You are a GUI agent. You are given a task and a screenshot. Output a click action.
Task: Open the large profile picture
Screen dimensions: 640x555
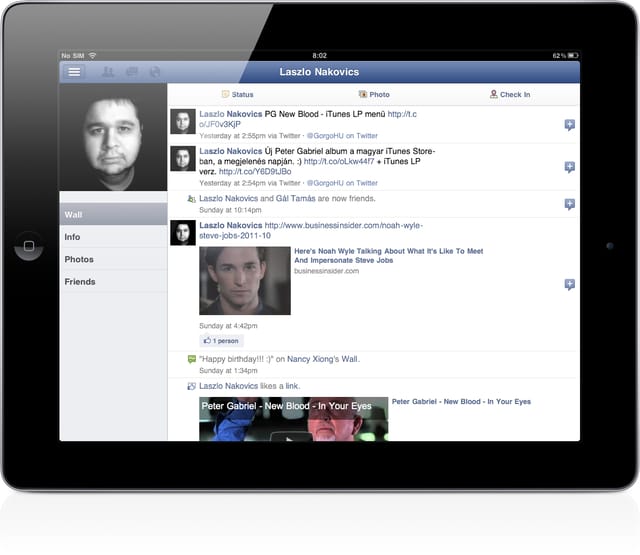pos(113,137)
